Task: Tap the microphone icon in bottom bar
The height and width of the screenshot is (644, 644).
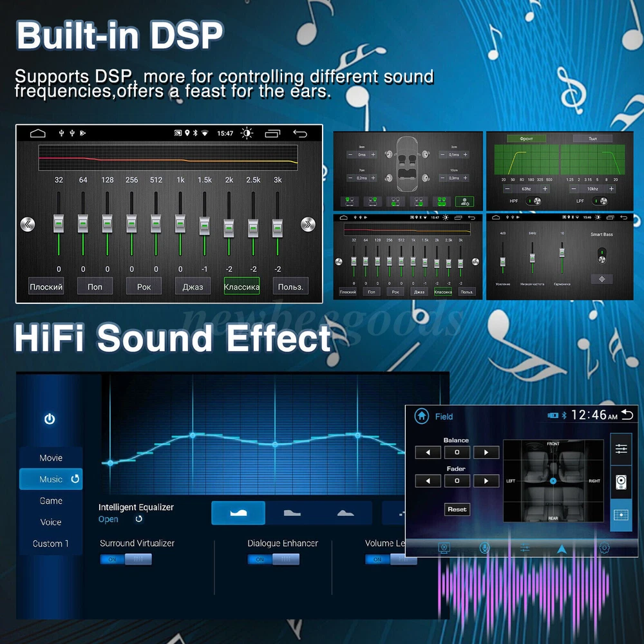Action: [484, 548]
